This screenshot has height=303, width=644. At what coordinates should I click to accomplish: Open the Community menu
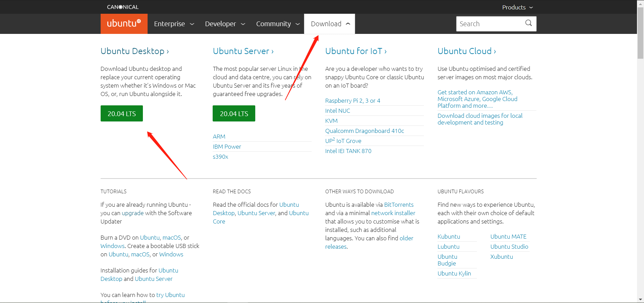tap(278, 24)
